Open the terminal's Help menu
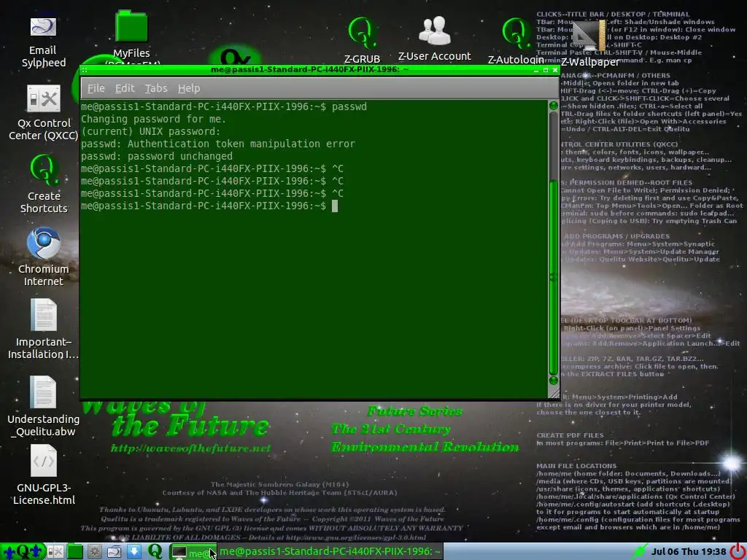The width and height of the screenshot is (747, 560). click(189, 88)
